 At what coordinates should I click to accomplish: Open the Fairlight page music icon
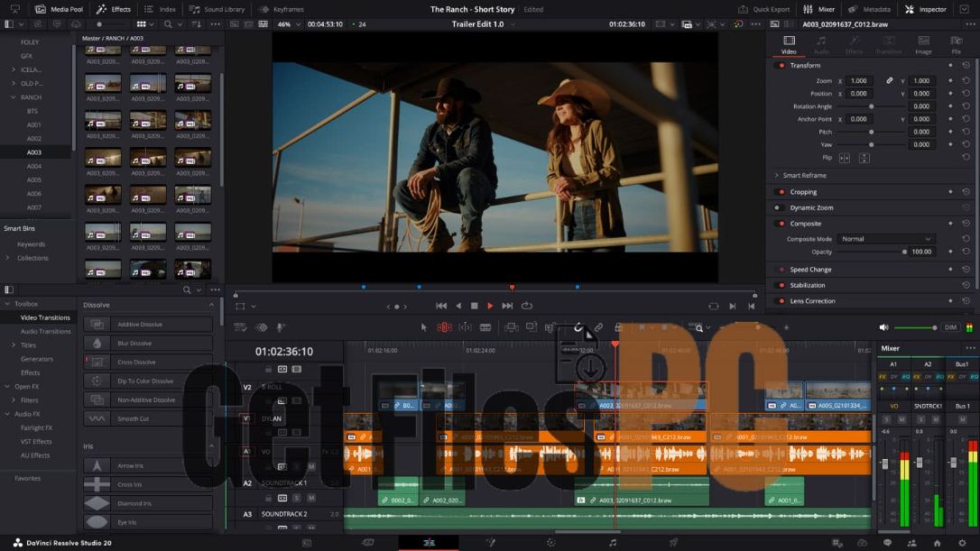click(613, 543)
